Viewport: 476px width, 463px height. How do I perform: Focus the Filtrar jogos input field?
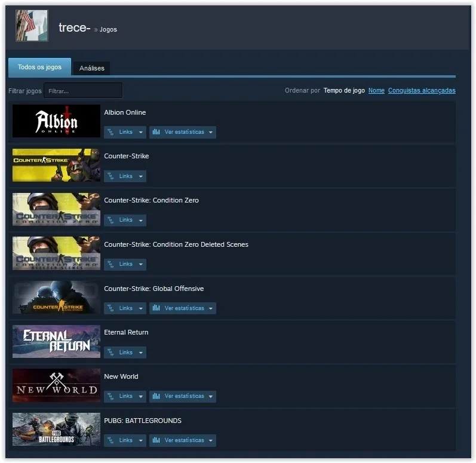tap(83, 90)
